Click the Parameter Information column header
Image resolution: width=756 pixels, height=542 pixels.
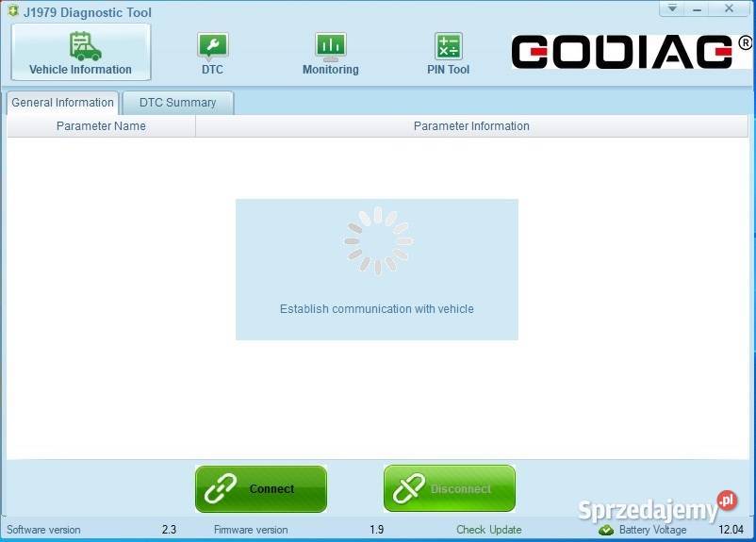point(471,126)
